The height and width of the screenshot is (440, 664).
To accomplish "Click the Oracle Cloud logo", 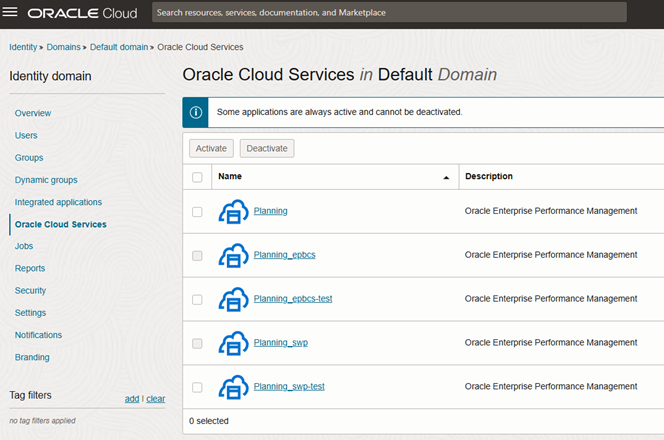I will point(83,13).
